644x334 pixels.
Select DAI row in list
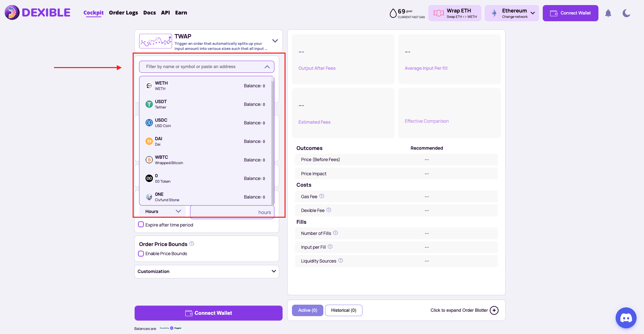(205, 141)
